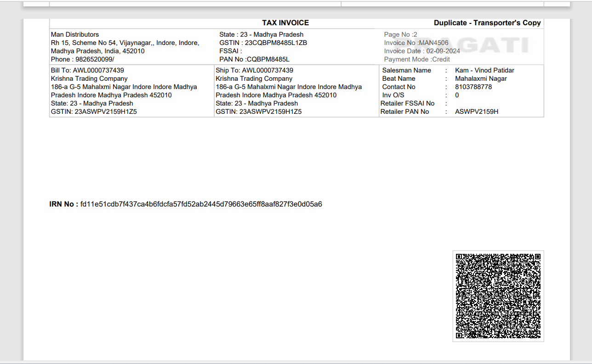Select the contact number 8103788778
This screenshot has width=592, height=364.
click(473, 87)
